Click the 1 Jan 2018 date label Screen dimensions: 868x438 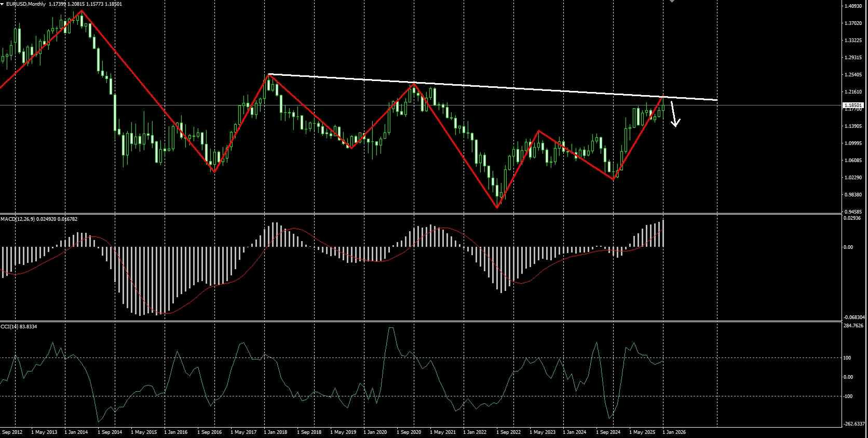pos(276,432)
